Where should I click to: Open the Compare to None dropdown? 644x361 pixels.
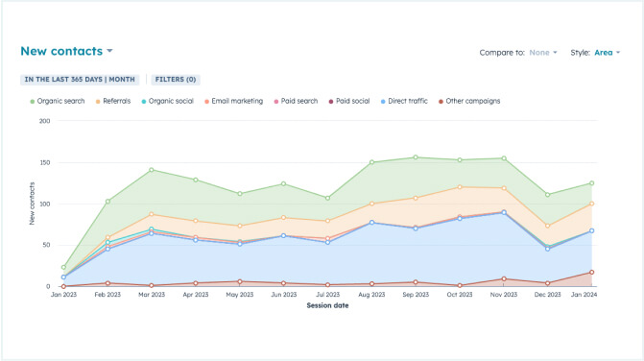(x=543, y=53)
